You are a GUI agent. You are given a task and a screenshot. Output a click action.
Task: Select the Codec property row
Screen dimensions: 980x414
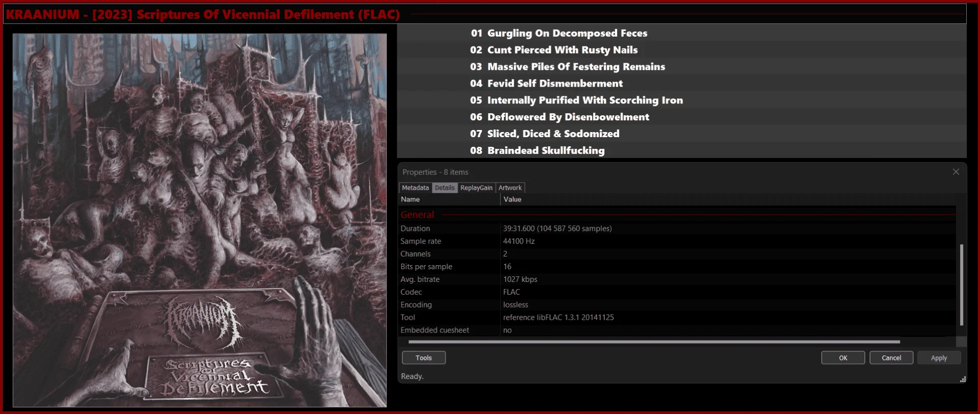tap(677, 292)
